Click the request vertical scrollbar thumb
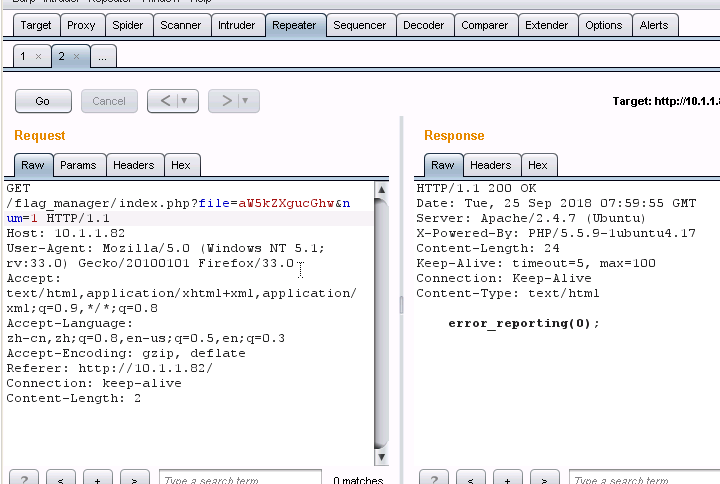Image resolution: width=720 pixels, height=484 pixels. pos(381,323)
